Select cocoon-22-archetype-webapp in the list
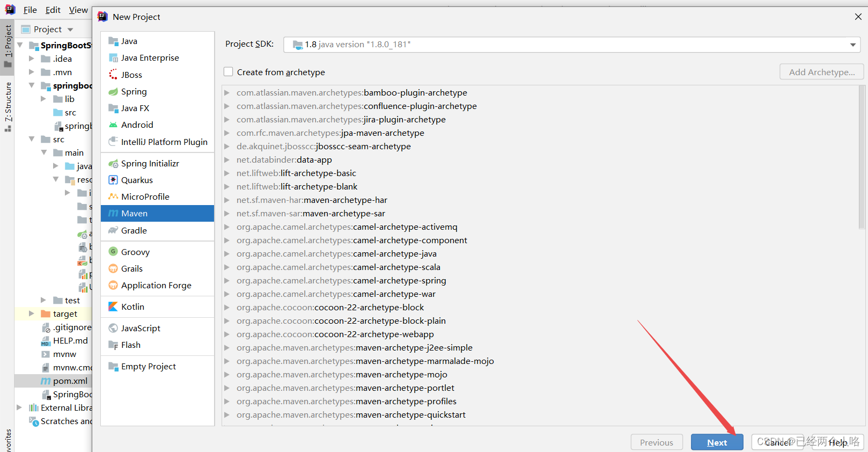This screenshot has width=868, height=452. tap(335, 334)
